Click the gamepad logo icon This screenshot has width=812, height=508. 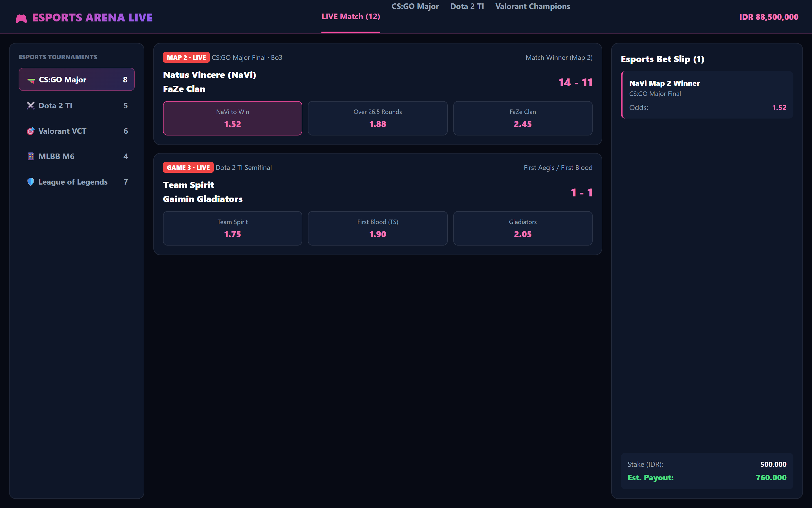tap(21, 18)
